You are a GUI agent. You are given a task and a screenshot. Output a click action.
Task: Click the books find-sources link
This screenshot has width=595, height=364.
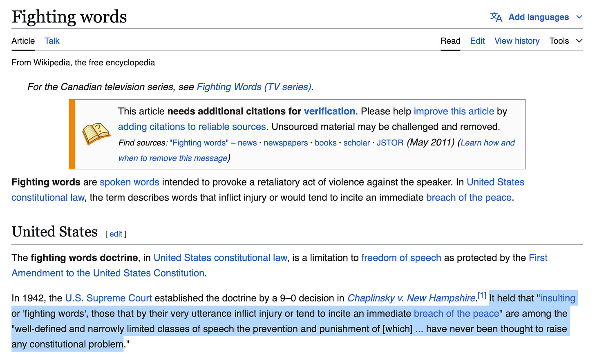326,143
